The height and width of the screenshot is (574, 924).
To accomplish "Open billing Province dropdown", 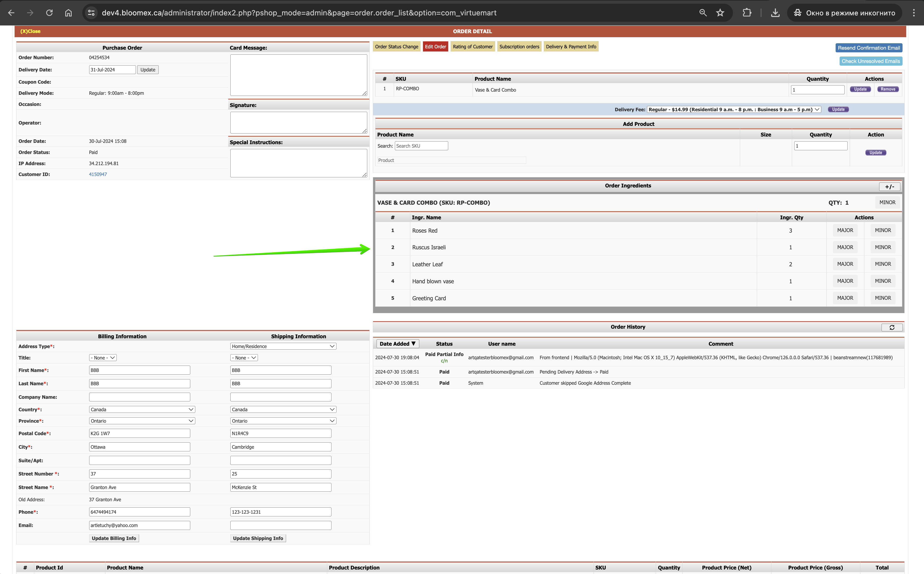I will click(x=142, y=421).
